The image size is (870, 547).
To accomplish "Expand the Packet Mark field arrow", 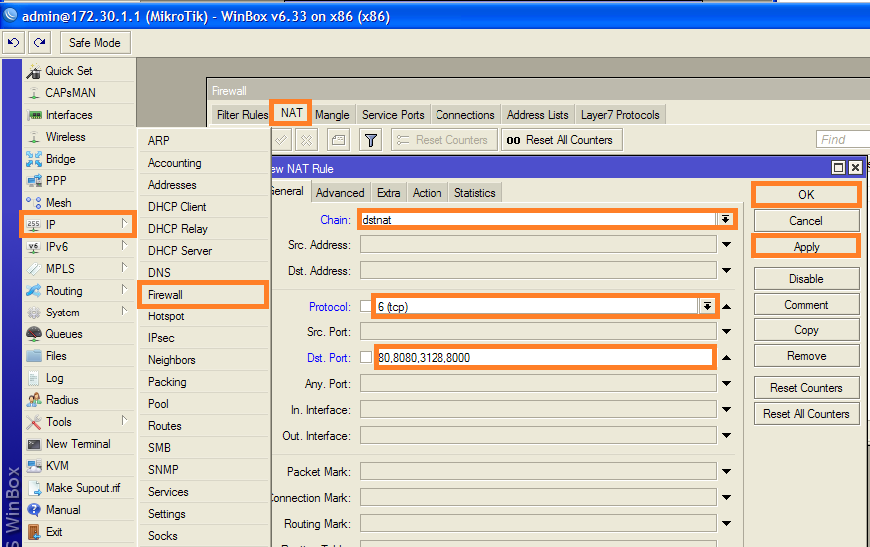I will (726, 472).
